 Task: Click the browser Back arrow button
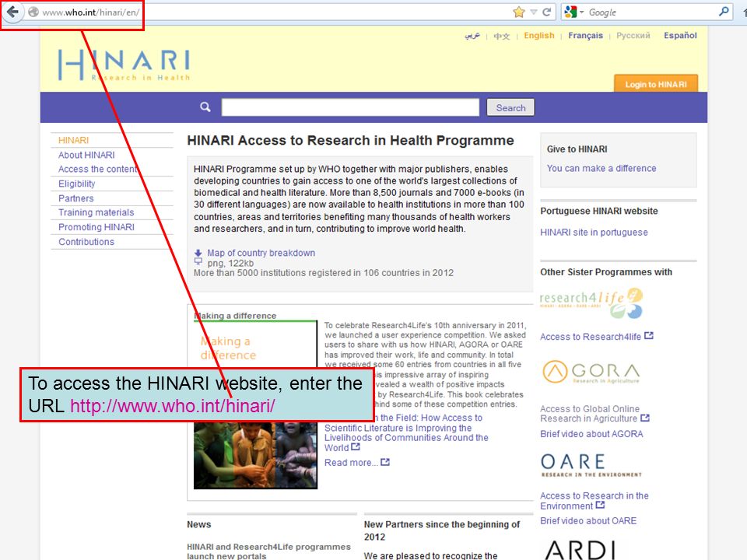[12, 12]
